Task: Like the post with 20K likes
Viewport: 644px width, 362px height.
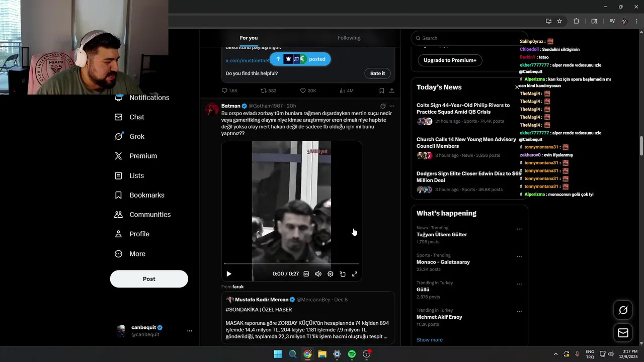Action: (308, 90)
